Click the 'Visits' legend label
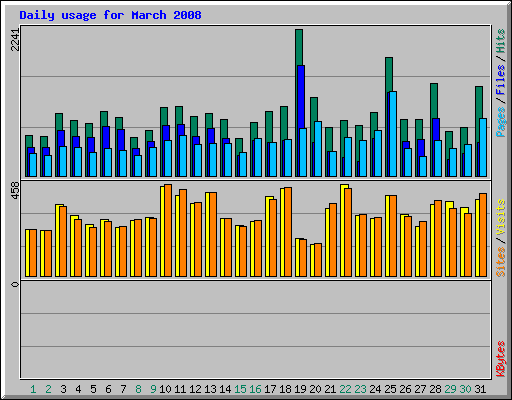 pos(500,217)
